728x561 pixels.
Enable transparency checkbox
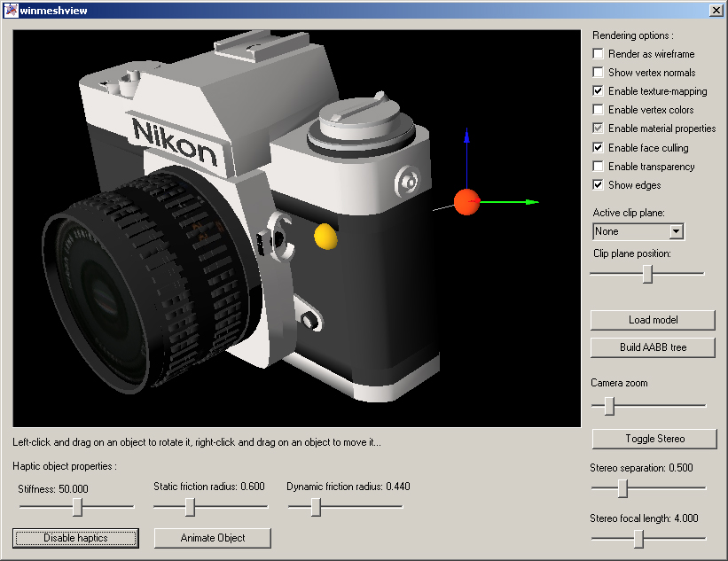pyautogui.click(x=599, y=167)
